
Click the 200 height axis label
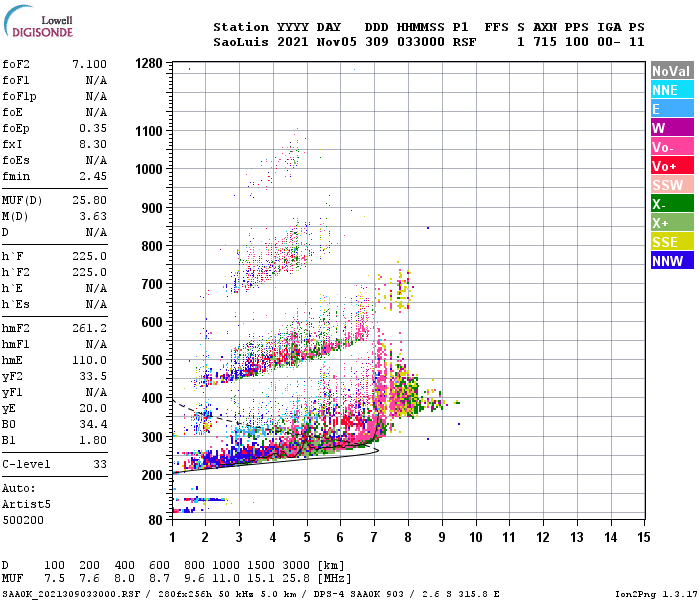point(152,475)
